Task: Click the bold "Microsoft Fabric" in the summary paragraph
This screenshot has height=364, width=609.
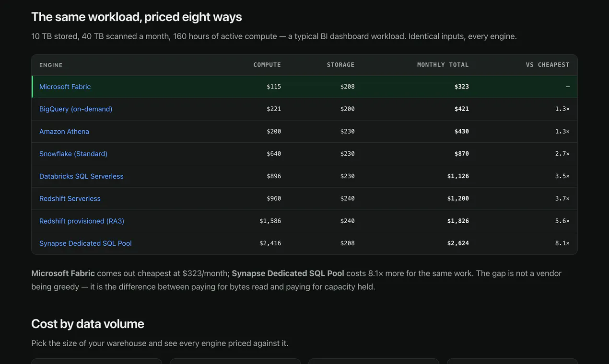Action: (x=63, y=273)
